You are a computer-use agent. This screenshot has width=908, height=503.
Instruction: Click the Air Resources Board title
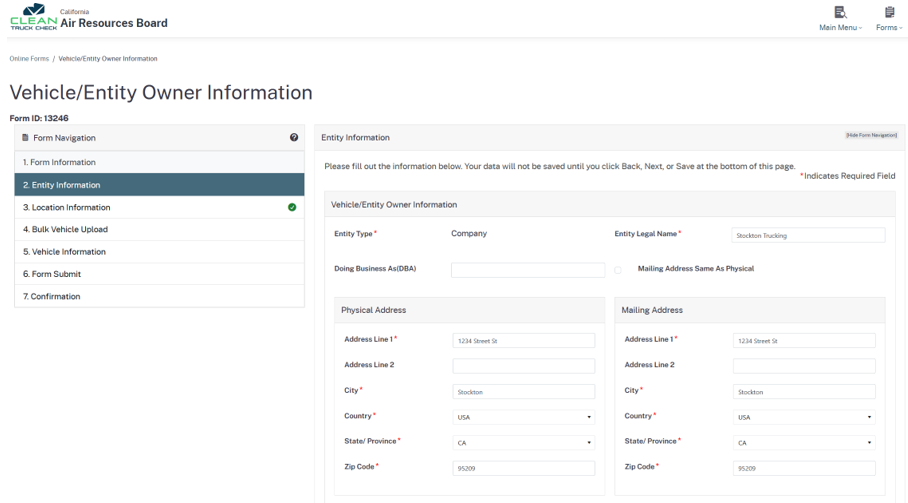pos(114,23)
